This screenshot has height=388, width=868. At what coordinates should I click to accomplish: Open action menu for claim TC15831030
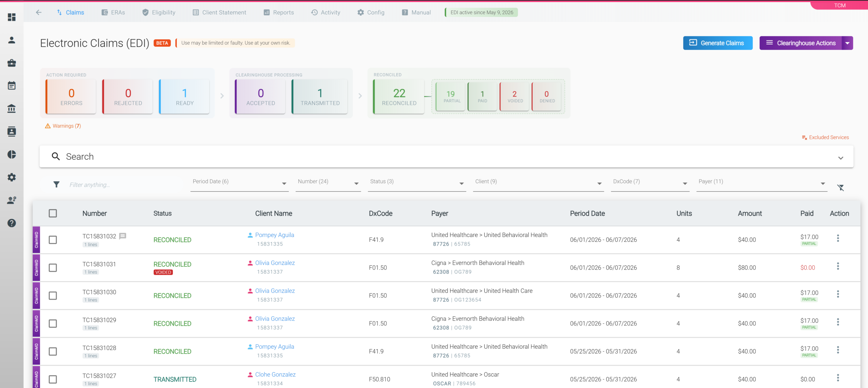[x=838, y=294]
